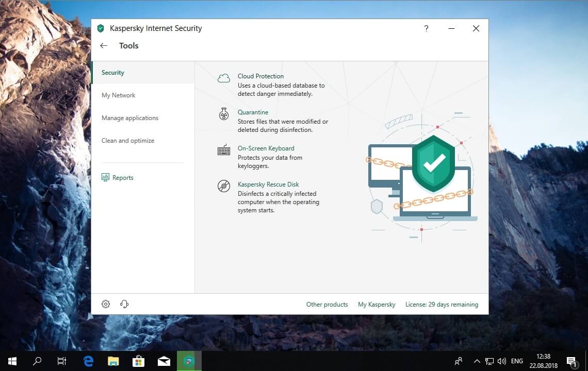The image size is (588, 371).
Task: Close the Kaspersky Internet Security window
Action: click(476, 28)
